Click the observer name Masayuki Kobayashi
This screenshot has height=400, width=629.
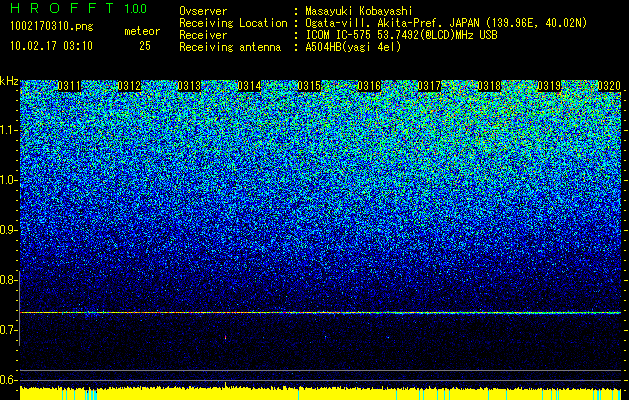(x=359, y=11)
